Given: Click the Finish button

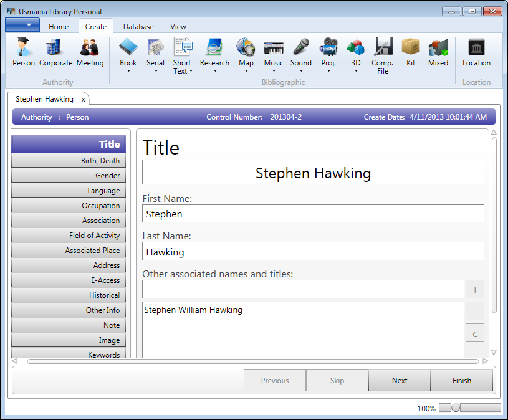Looking at the screenshot, I should click(x=462, y=380).
